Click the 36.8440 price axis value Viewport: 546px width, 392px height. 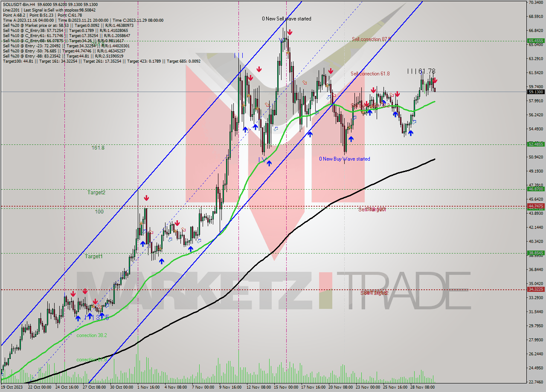click(536, 270)
